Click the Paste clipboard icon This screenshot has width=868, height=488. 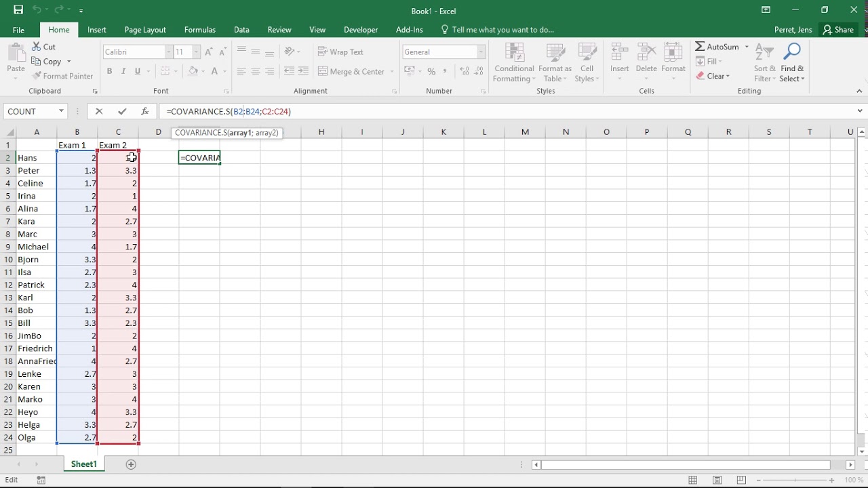pyautogui.click(x=16, y=54)
